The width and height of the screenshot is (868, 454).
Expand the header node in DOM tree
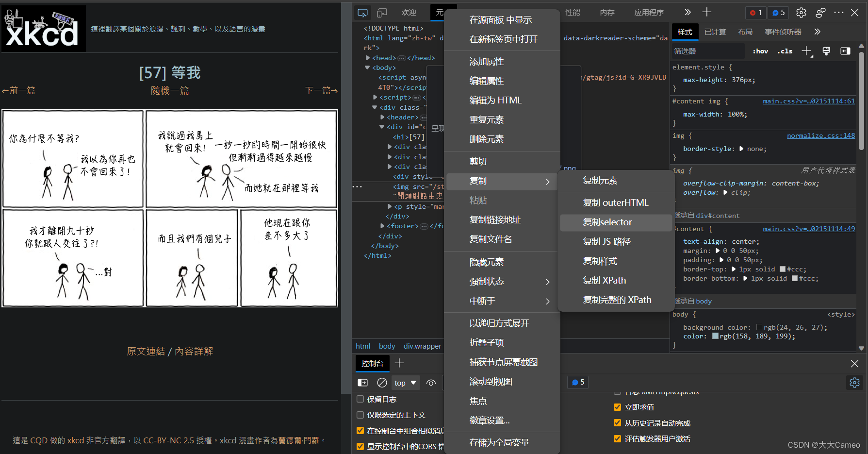[x=382, y=117]
